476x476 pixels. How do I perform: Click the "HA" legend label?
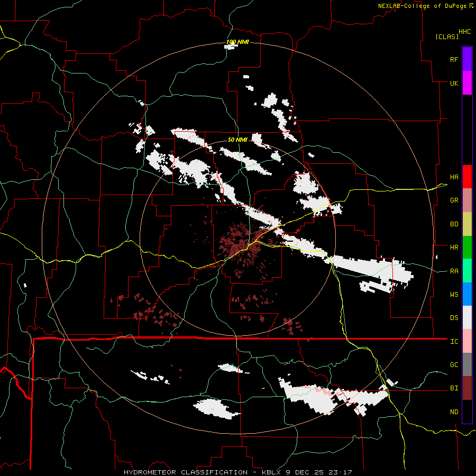click(x=454, y=177)
